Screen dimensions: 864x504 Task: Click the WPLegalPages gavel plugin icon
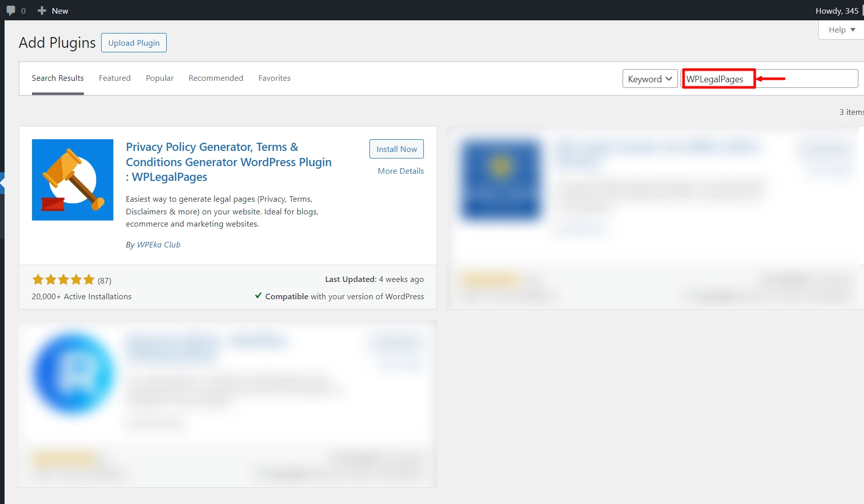point(72,179)
